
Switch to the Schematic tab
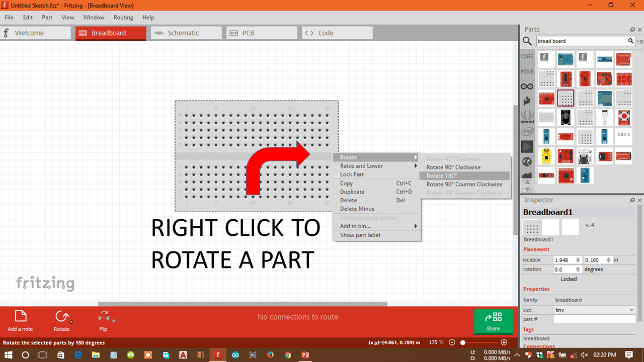186,32
